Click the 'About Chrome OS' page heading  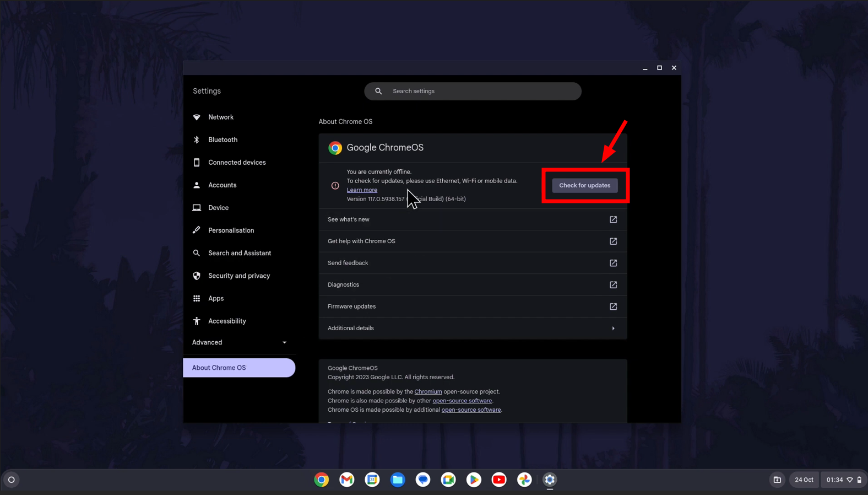coord(345,122)
